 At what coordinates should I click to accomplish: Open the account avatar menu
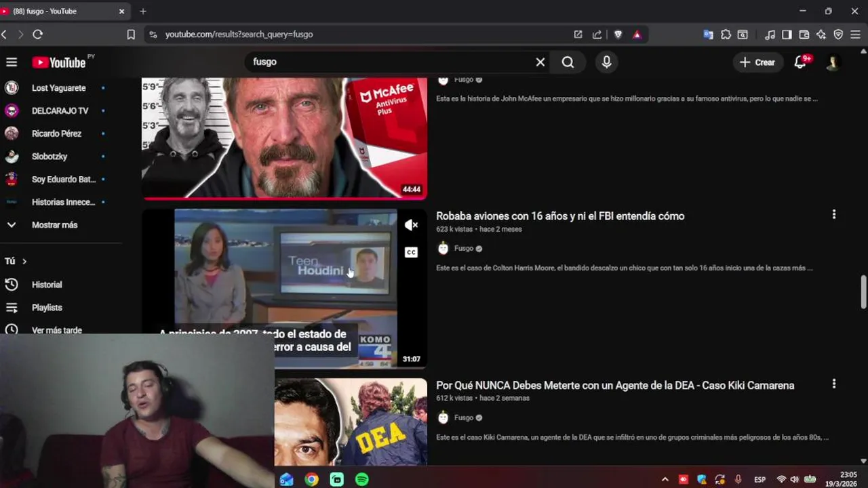833,62
